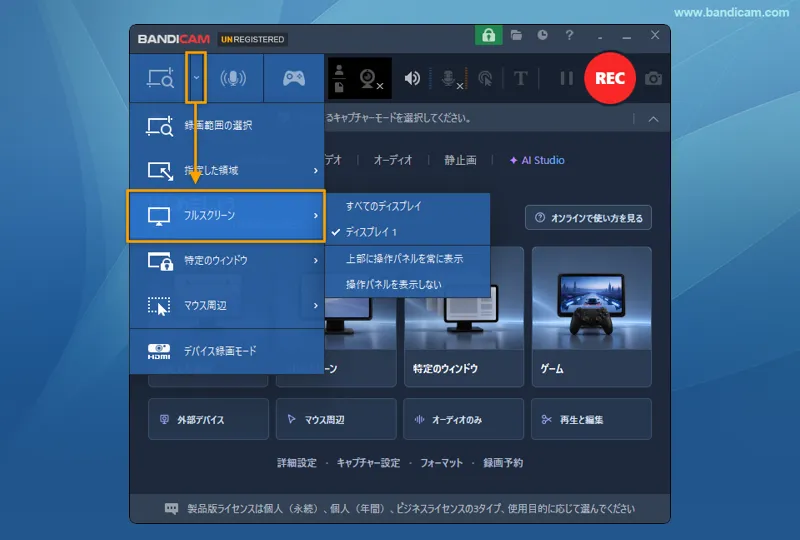Switch to game recording mode gamepad icon

(294, 78)
